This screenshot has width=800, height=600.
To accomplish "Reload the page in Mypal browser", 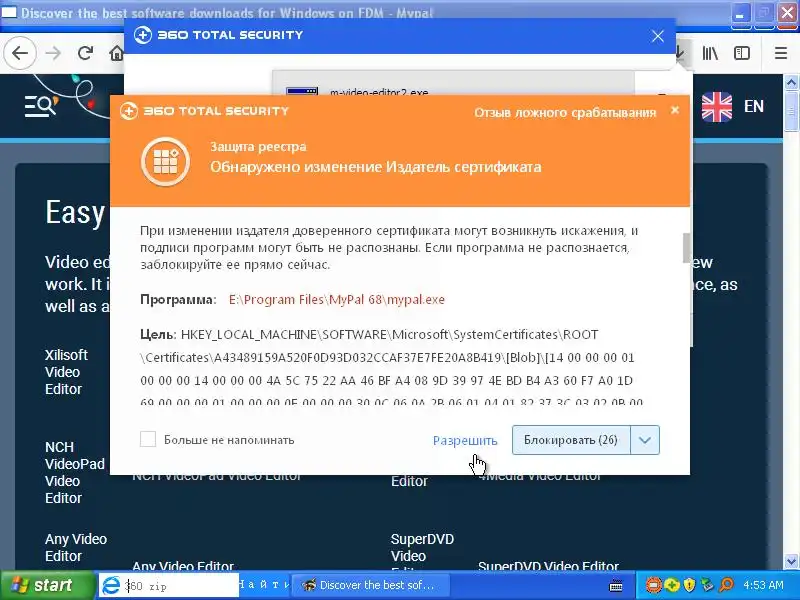I will (x=85, y=53).
